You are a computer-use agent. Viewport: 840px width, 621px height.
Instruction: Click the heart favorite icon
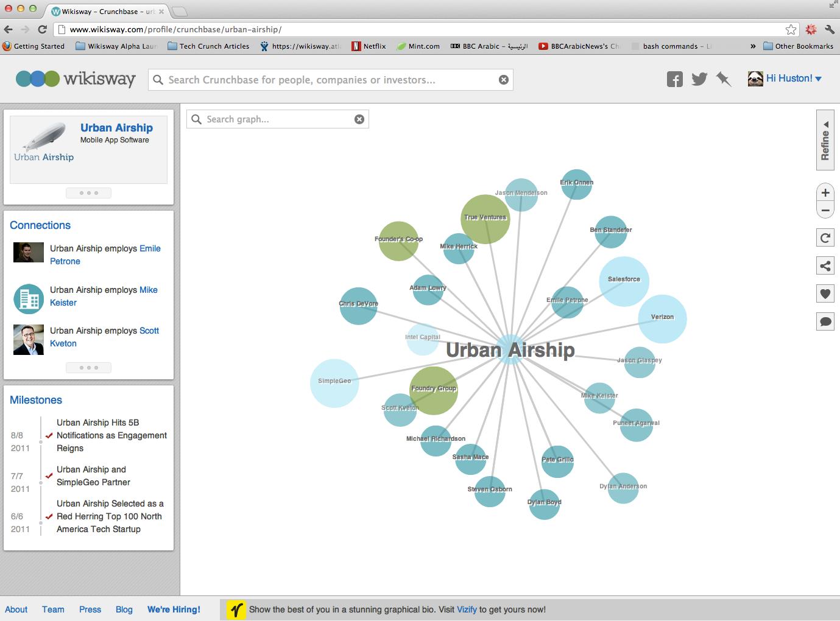pyautogui.click(x=825, y=293)
